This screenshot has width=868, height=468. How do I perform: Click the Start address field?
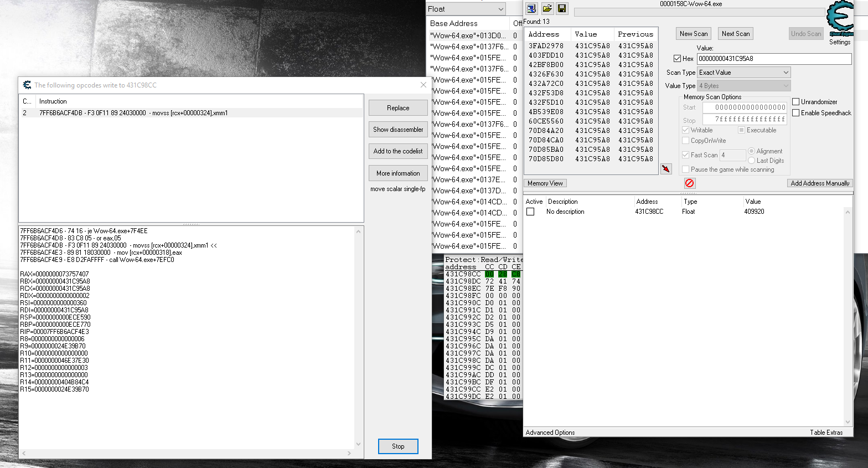[745, 107]
